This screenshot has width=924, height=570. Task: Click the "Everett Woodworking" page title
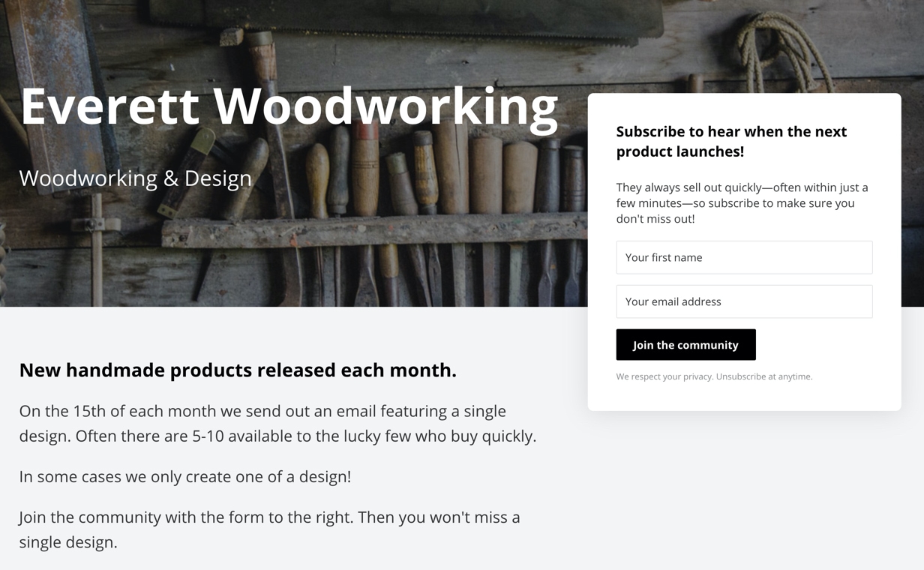click(x=289, y=106)
